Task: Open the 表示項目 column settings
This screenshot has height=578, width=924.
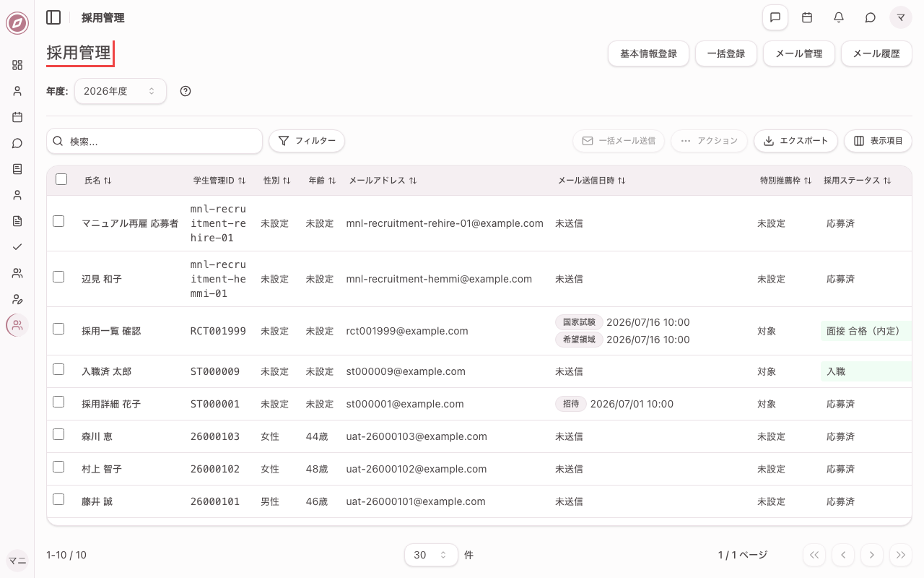Action: tap(878, 141)
